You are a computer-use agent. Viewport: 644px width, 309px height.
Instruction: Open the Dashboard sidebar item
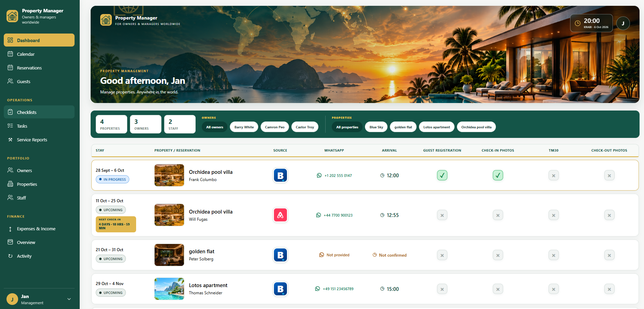tap(39, 40)
